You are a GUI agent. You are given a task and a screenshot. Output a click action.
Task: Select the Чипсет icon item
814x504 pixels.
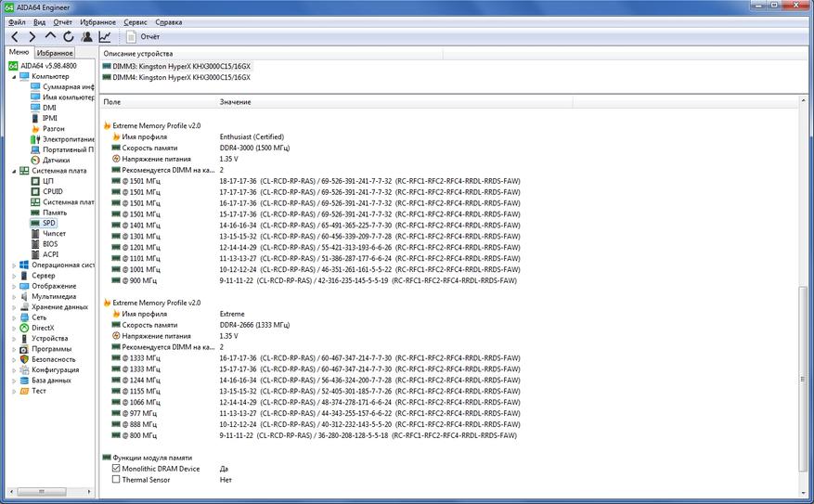pos(35,234)
